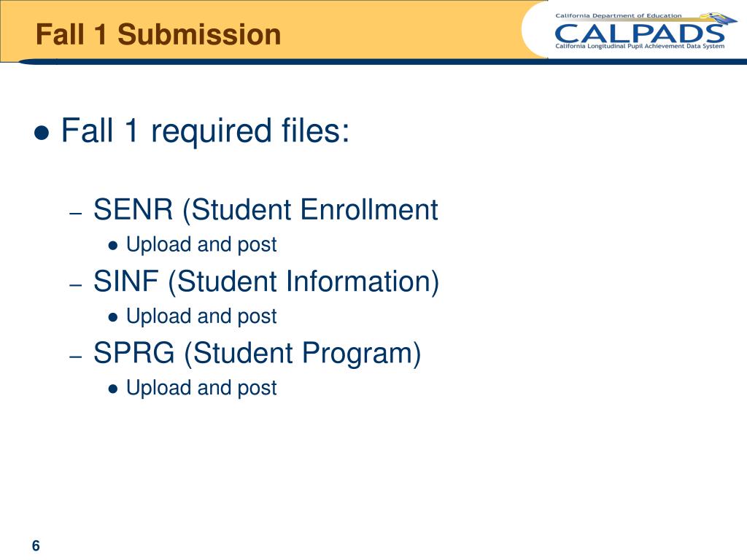Click California Longitudinal Pupil Achievement Data System tagline
747x560 pixels.
click(640, 46)
